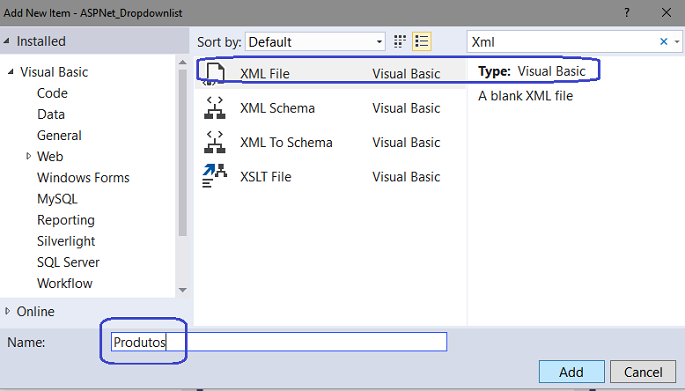The height and width of the screenshot is (391, 685).
Task: Select the XML Schema template icon
Action: (x=214, y=108)
